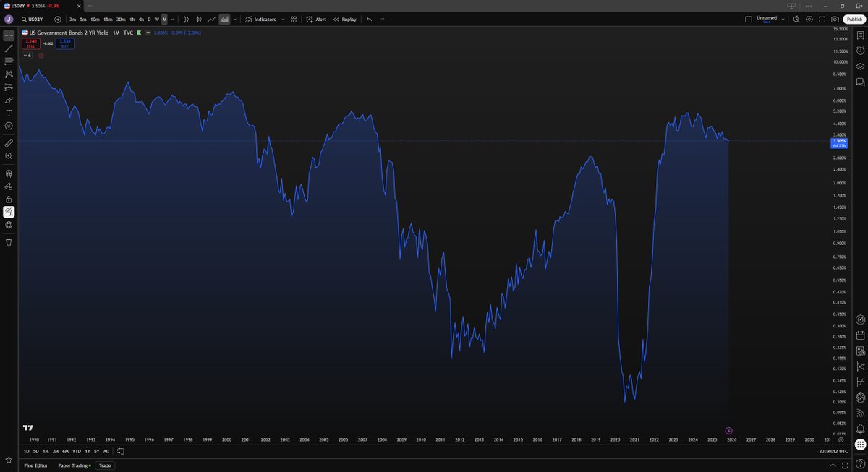Switch to line chart style
The image size is (868, 472).
[211, 20]
